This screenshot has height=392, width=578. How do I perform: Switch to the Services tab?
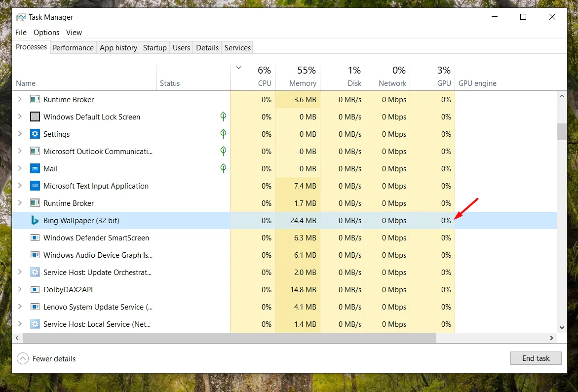[237, 48]
